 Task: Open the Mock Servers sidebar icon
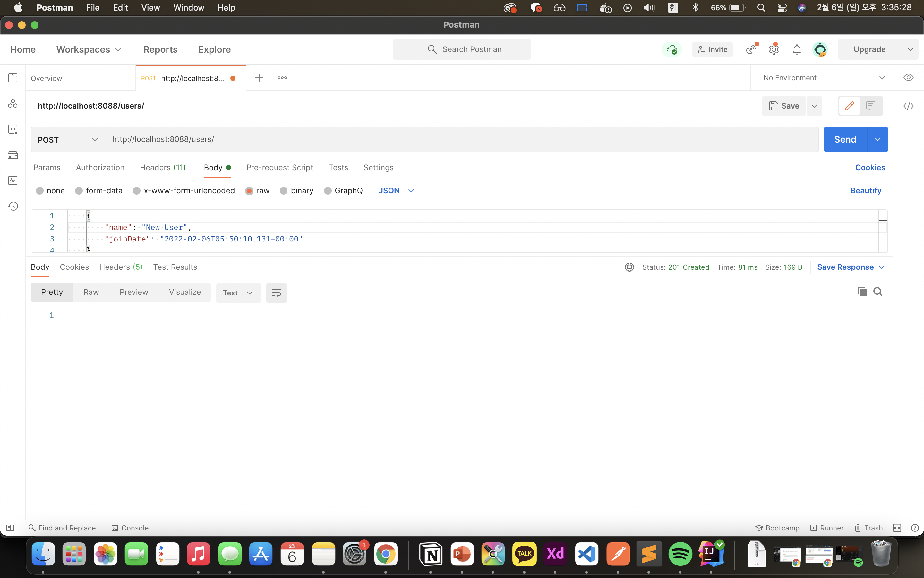(x=13, y=155)
